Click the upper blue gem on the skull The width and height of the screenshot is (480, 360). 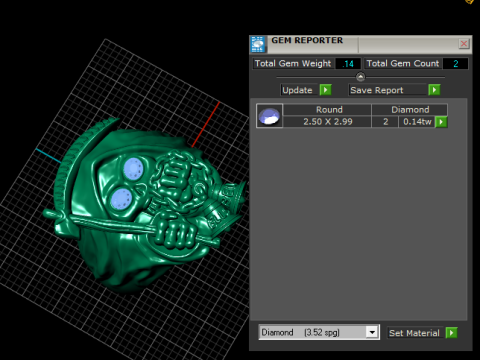click(x=134, y=168)
